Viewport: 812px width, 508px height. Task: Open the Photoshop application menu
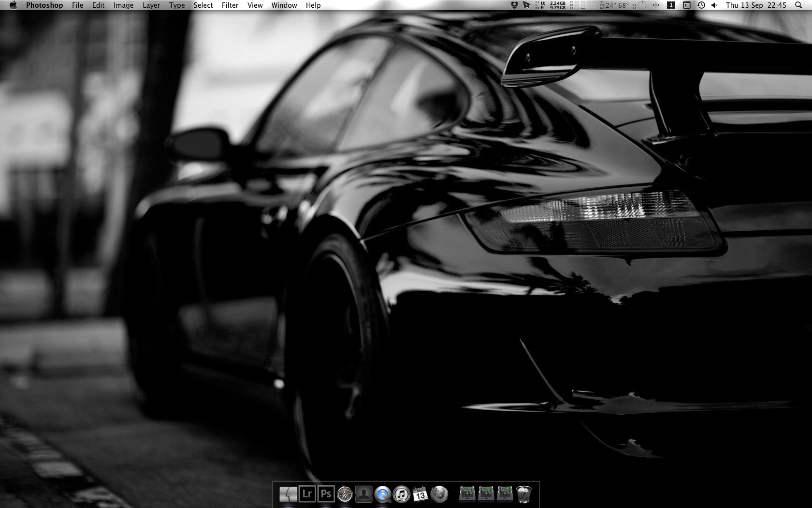coord(44,5)
